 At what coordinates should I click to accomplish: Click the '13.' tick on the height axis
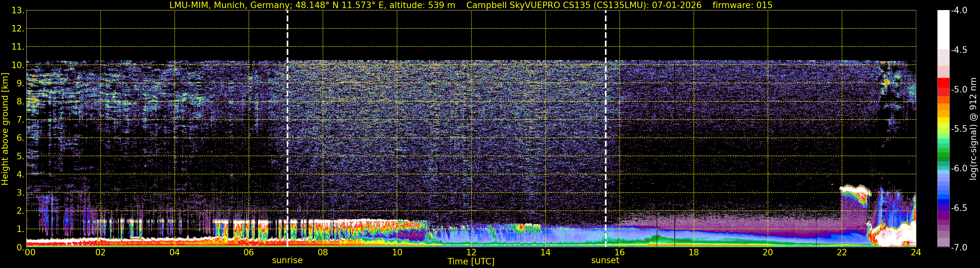(18, 10)
